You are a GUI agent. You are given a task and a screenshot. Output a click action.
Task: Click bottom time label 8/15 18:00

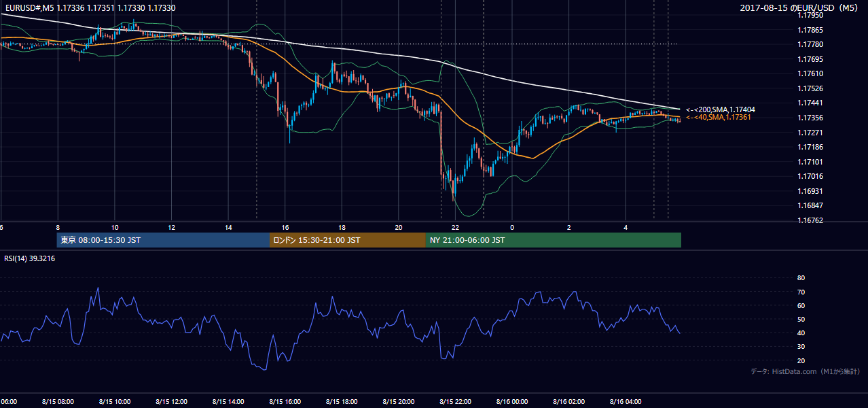(342, 402)
